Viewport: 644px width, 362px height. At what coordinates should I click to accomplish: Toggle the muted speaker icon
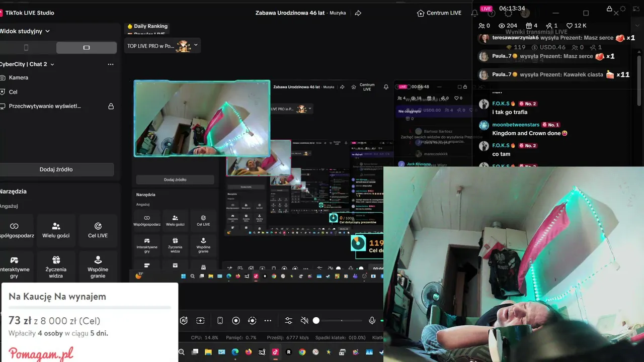(x=304, y=321)
